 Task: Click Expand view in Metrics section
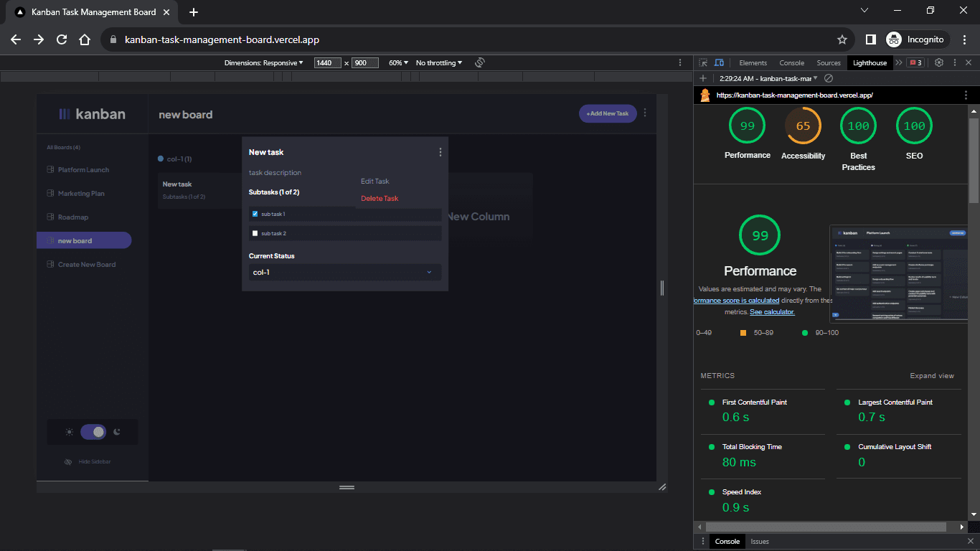[932, 376]
